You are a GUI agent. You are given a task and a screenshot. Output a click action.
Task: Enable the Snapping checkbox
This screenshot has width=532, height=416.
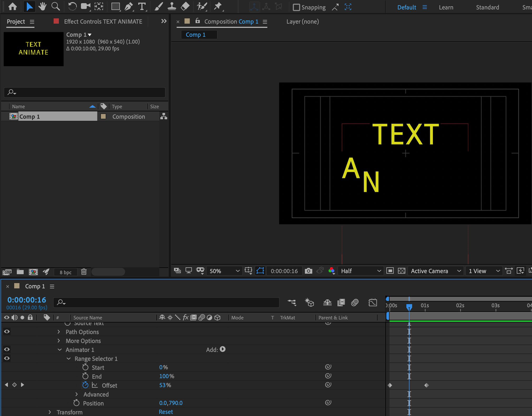(296, 7)
